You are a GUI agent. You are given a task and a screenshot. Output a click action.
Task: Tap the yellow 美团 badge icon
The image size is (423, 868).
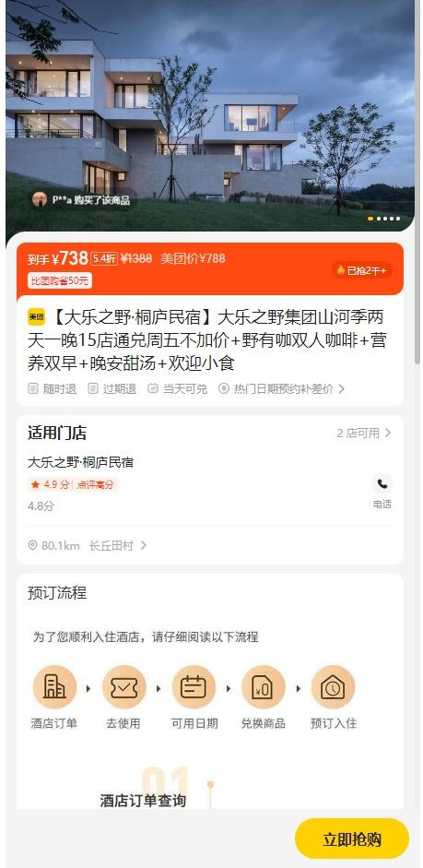coord(37,317)
